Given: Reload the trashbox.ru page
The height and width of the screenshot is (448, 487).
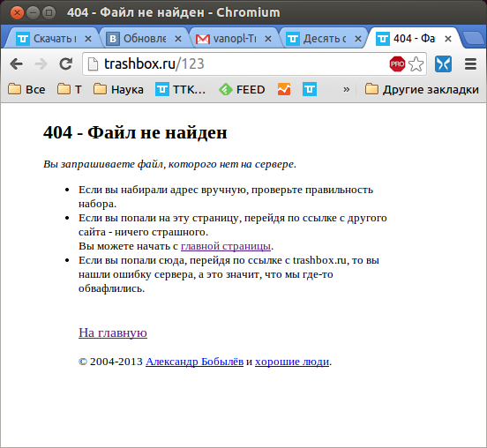Looking at the screenshot, I should click(66, 64).
